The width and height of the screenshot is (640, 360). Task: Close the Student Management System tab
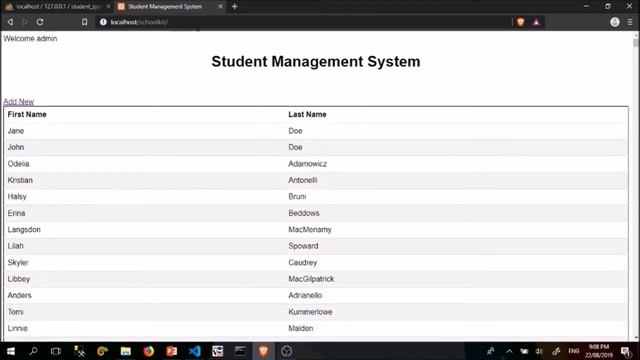220,7
